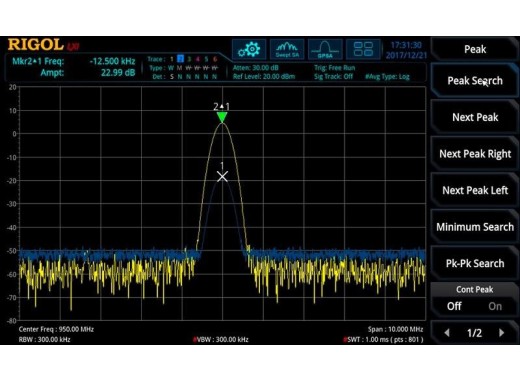Image resolution: width=520 pixels, height=380 pixels.
Task: Click Ref Level: 20.00 dBm setting
Action: (264, 77)
